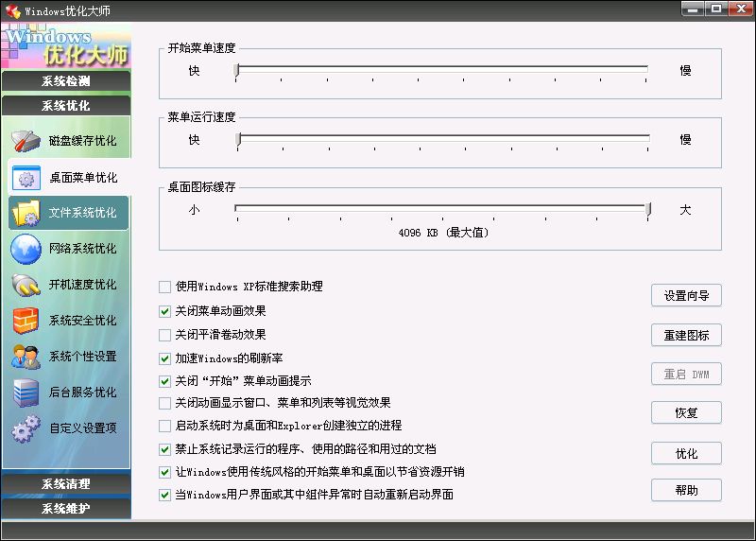The image size is (756, 541).
Task: Uncheck 关闭菜单动画效果 option
Action: (x=164, y=311)
